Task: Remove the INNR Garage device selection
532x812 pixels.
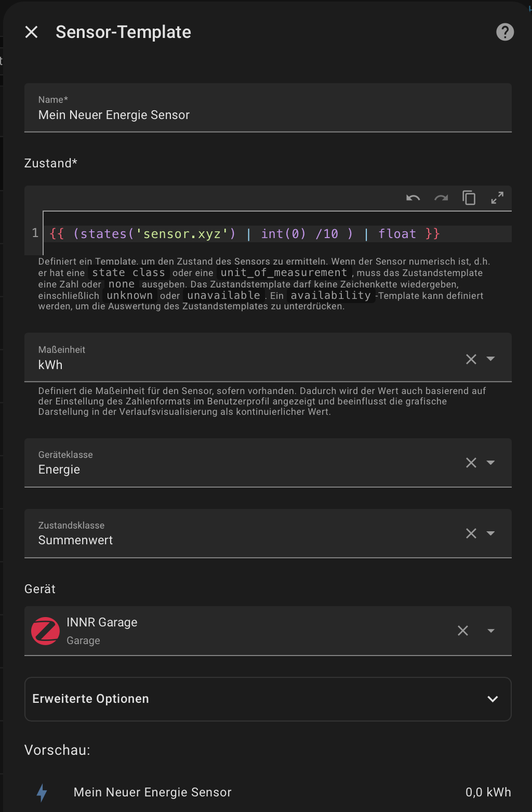Action: coord(463,631)
